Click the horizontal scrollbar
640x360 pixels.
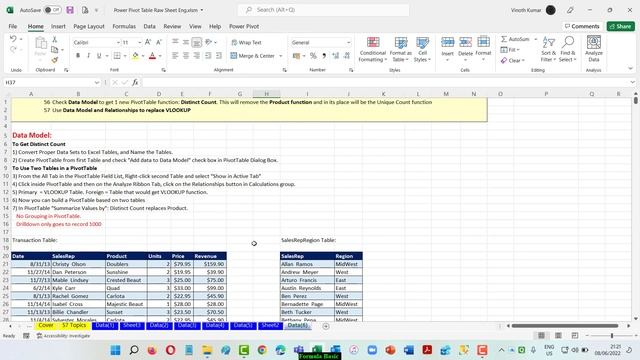pos(565,326)
